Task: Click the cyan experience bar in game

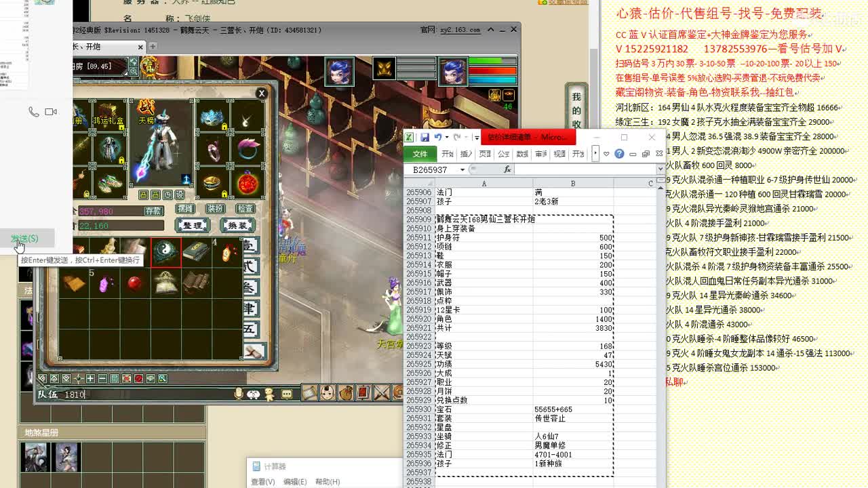Action: pyautogui.click(x=493, y=79)
